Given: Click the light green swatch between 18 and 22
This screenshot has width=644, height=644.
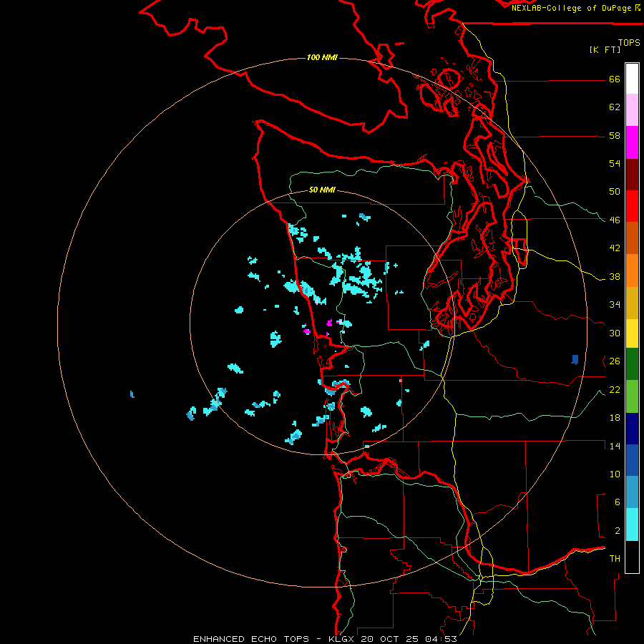Looking at the screenshot, I should 632,396.
